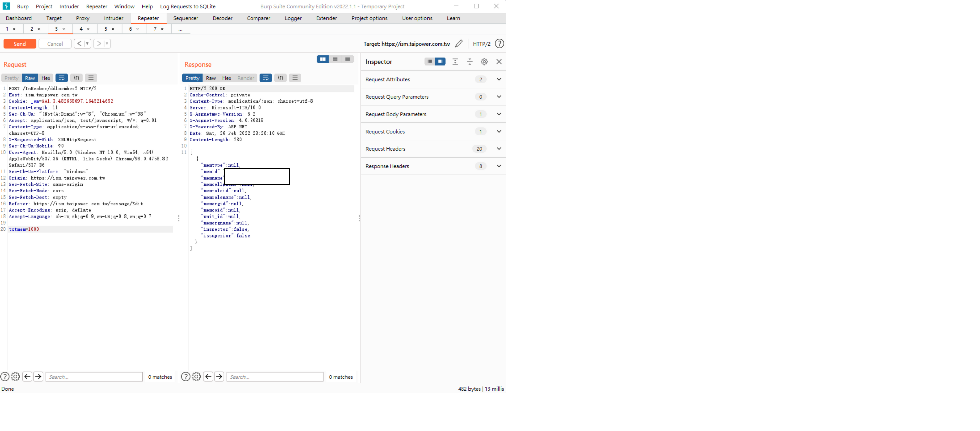Screen dimensions: 980x431
Task: Switch Request view to Hex
Action: click(46, 78)
